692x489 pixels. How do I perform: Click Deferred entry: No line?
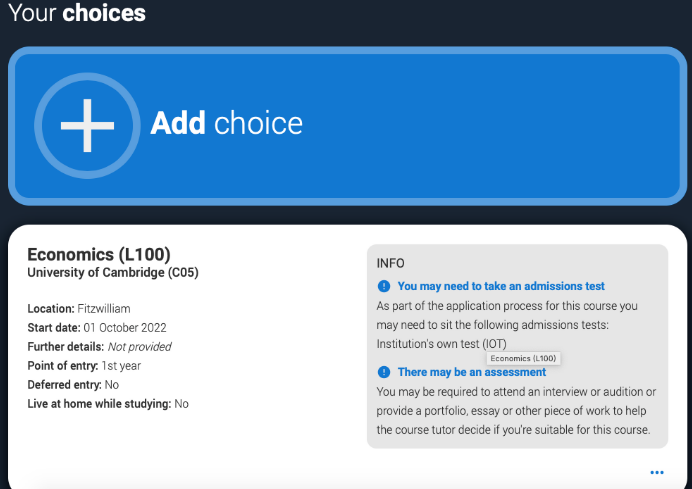click(x=73, y=384)
